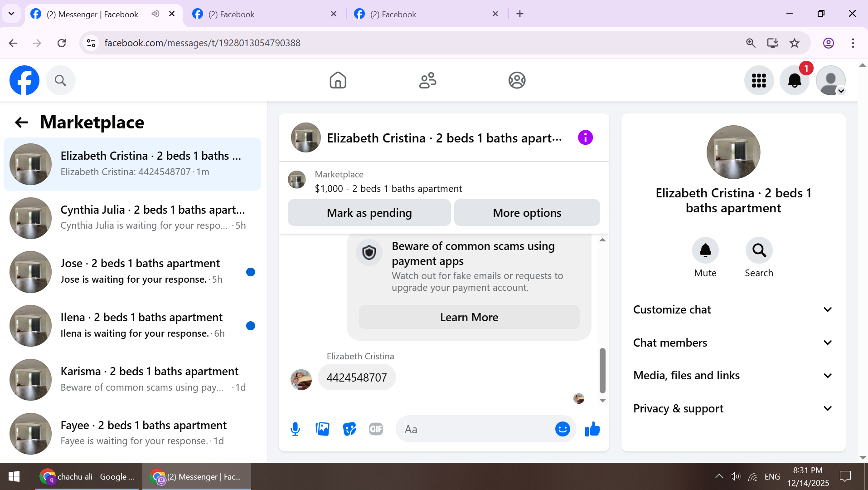Image resolution: width=868 pixels, height=490 pixels.
Task: Open Elizabeth Cristina's sender avatar
Action: coord(301,380)
